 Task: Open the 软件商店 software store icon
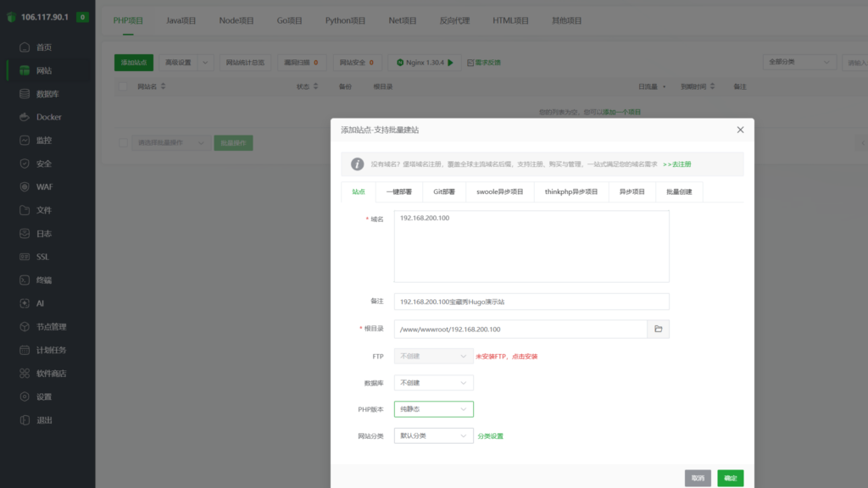pyautogui.click(x=25, y=374)
